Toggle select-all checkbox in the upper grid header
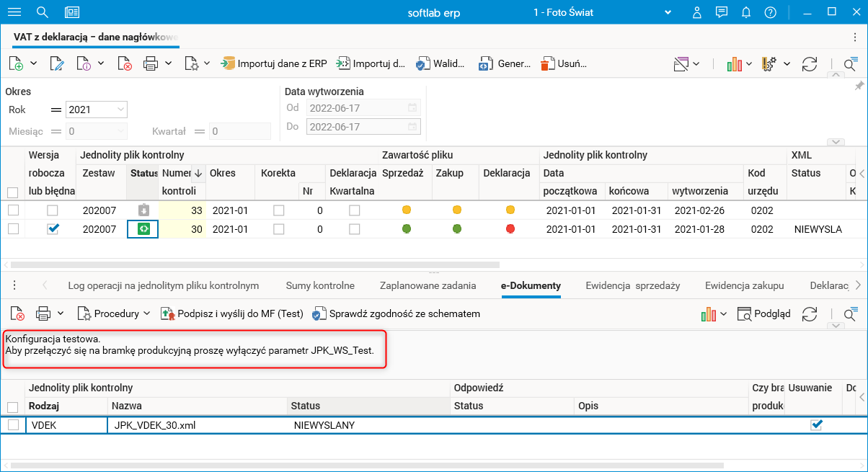Screen dimensions: 868x472 coord(12,192)
